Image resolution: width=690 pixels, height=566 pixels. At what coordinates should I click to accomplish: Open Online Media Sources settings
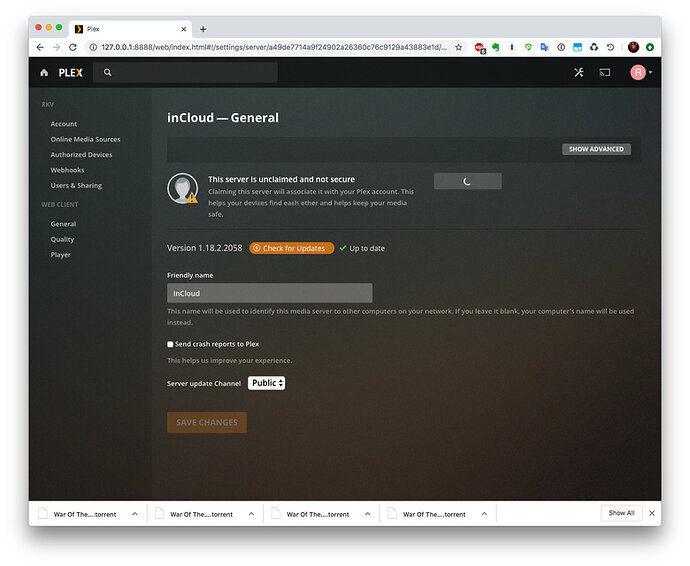pos(85,139)
